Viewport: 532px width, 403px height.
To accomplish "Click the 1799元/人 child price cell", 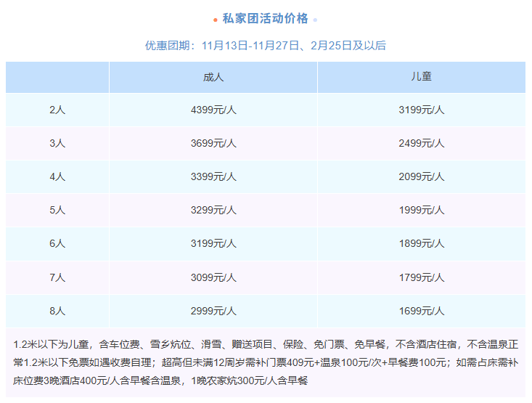I will (421, 277).
